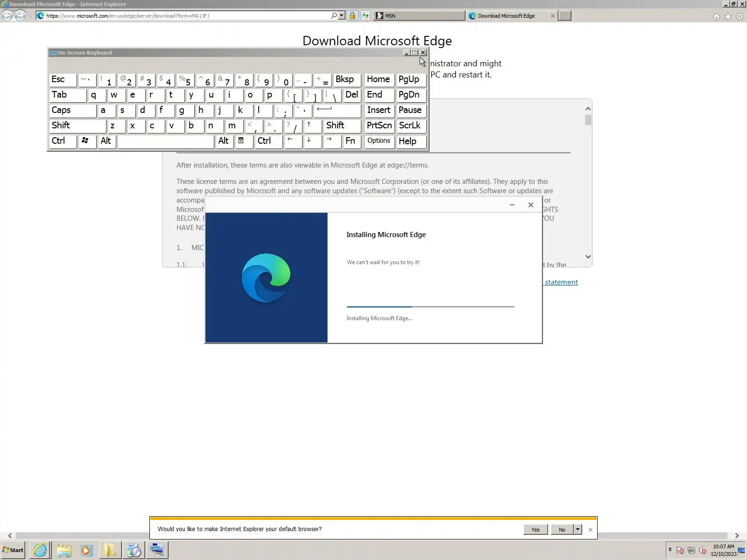The image size is (747, 560).
Task: Click the Tab key on the On-Screen Keyboard
Action: [68, 95]
